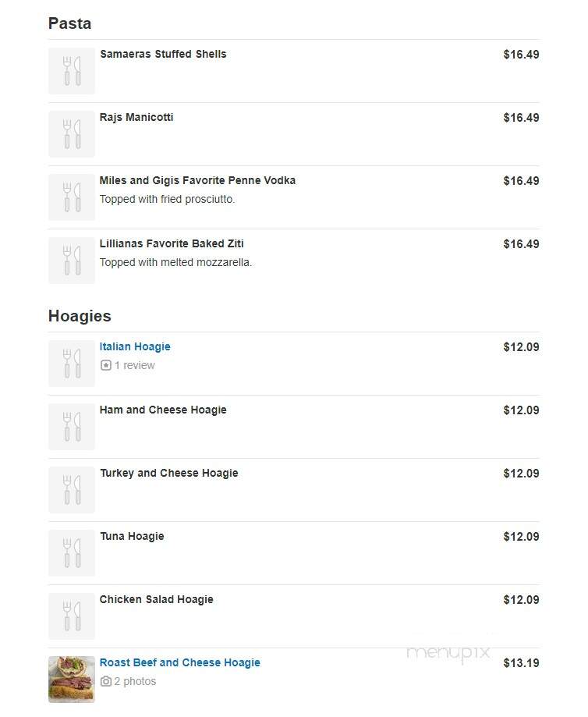Click the camera icon beside 2 photos

(105, 681)
